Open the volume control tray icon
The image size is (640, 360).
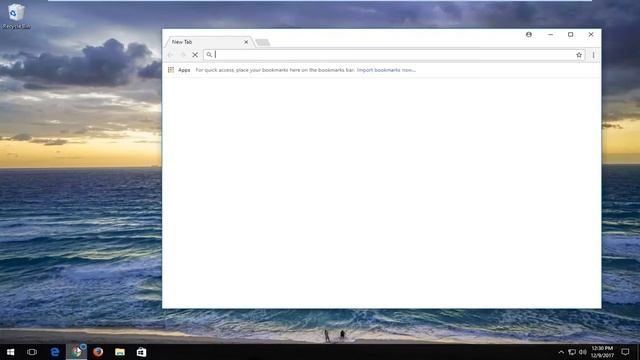coord(583,352)
